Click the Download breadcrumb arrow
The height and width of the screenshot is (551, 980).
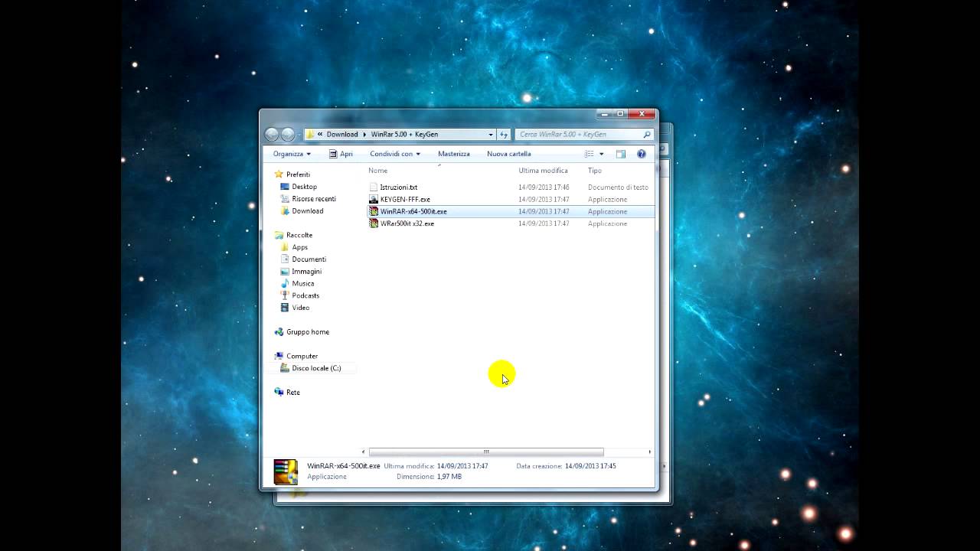click(364, 135)
